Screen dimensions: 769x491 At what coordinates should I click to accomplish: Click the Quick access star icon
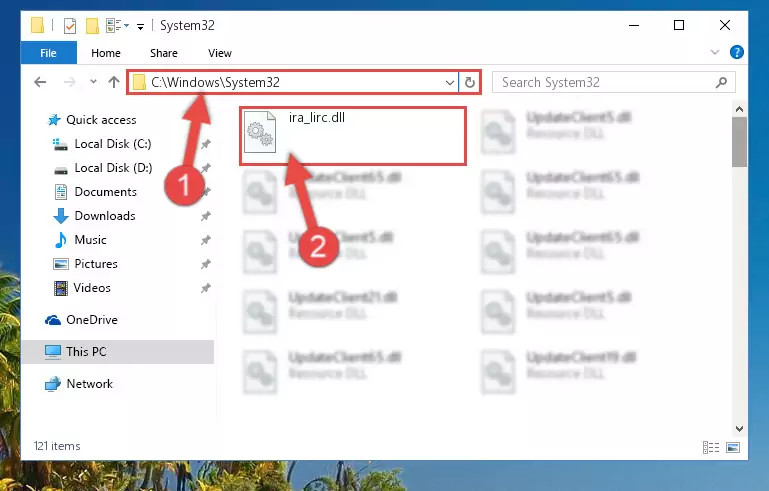(54, 120)
